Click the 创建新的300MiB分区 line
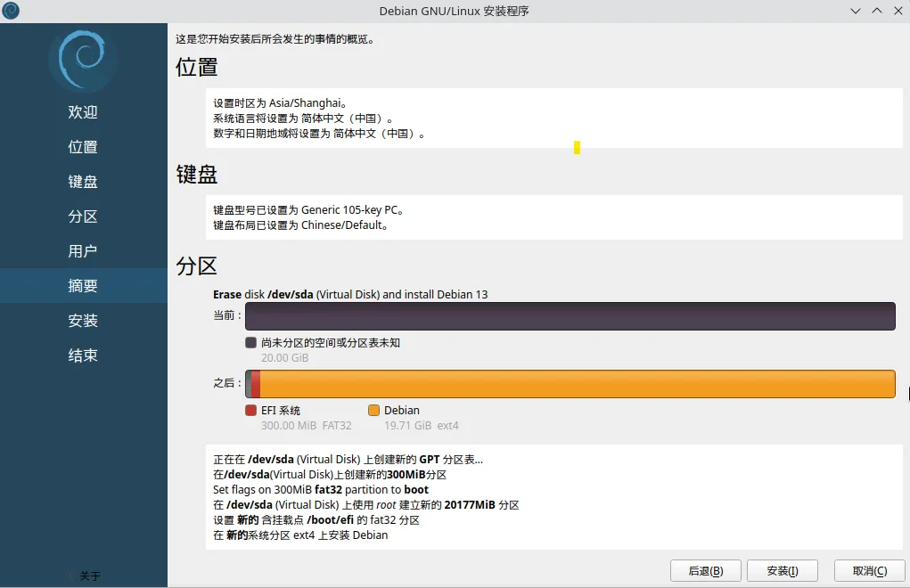Viewport: 910px width, 588px height. pyautogui.click(x=330, y=474)
